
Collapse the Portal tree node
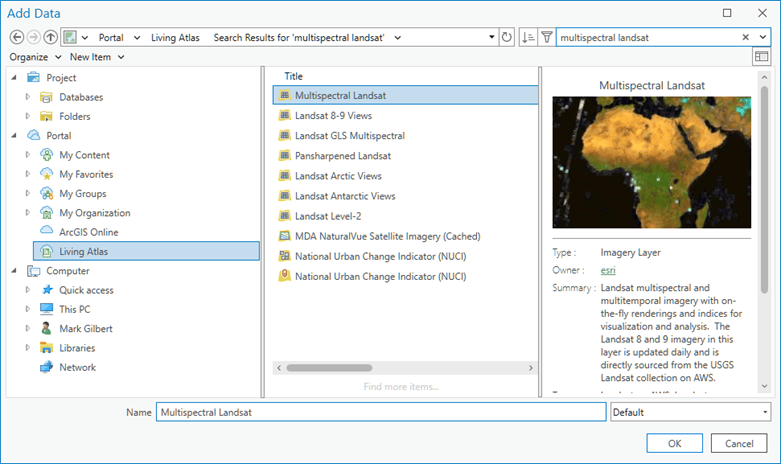14,135
